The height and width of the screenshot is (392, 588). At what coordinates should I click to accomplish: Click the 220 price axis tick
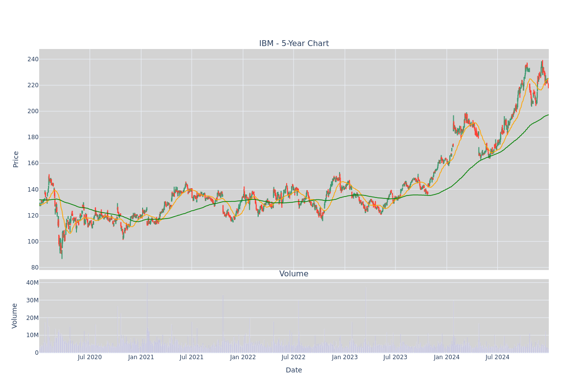(x=33, y=85)
